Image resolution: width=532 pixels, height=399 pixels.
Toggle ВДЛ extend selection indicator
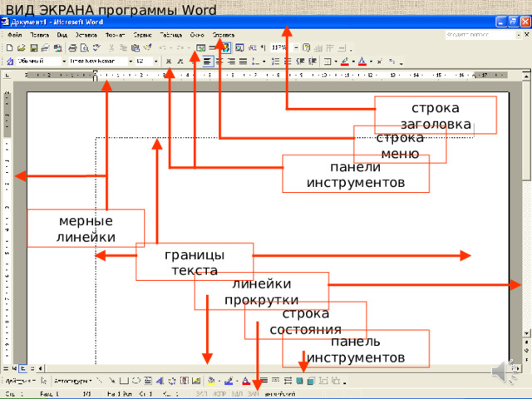(237, 394)
